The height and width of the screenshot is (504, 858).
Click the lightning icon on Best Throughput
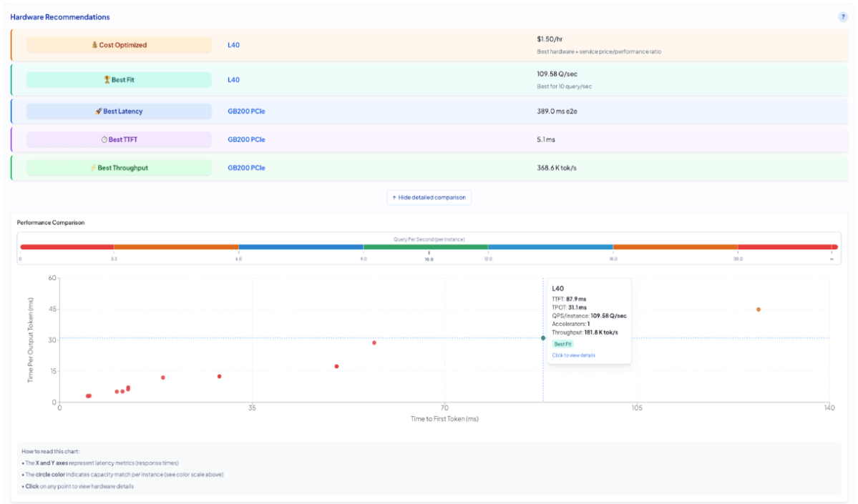point(93,168)
